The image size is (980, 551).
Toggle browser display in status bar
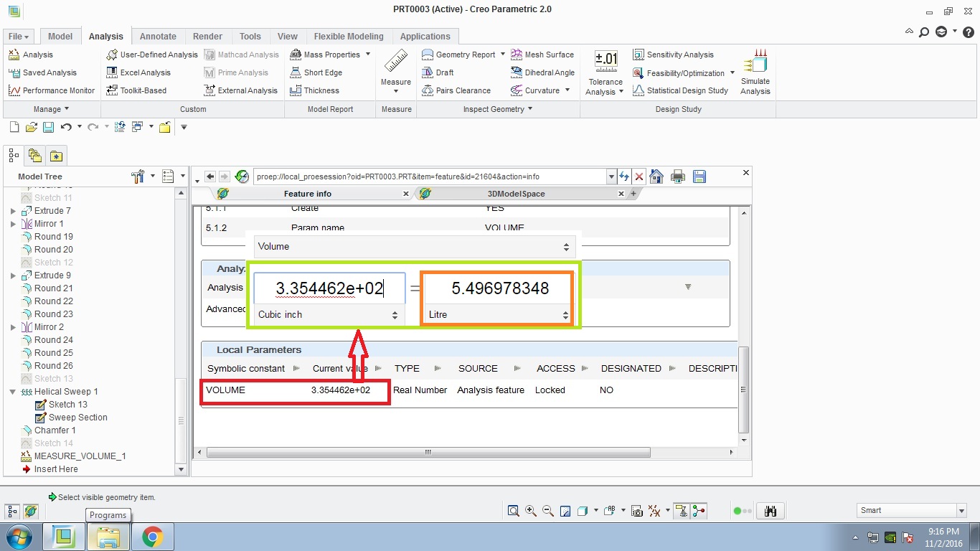(x=30, y=511)
